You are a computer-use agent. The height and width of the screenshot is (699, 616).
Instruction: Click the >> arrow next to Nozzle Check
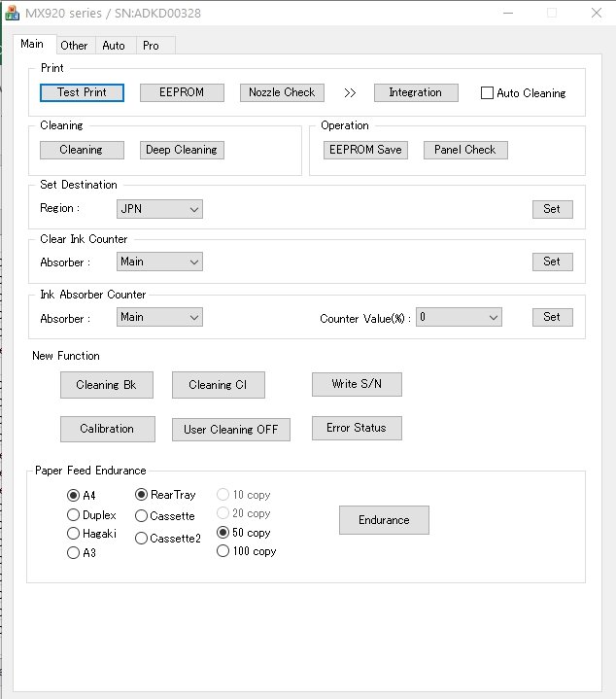(x=350, y=92)
